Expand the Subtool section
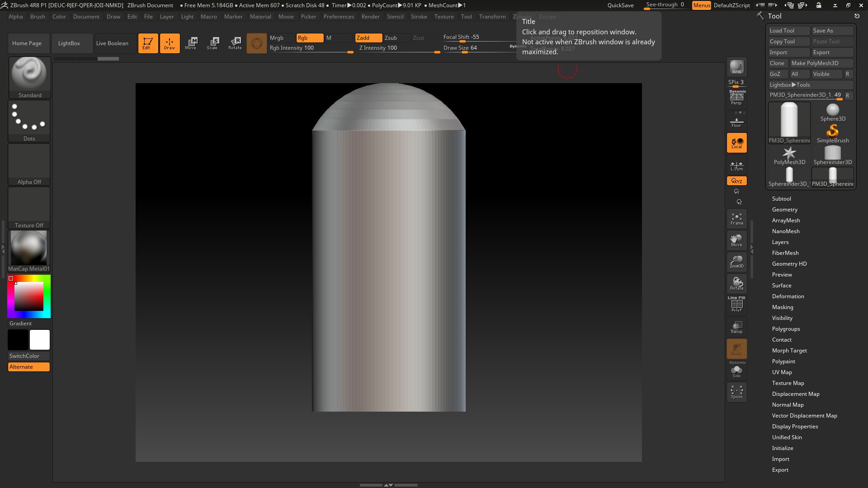 [782, 199]
